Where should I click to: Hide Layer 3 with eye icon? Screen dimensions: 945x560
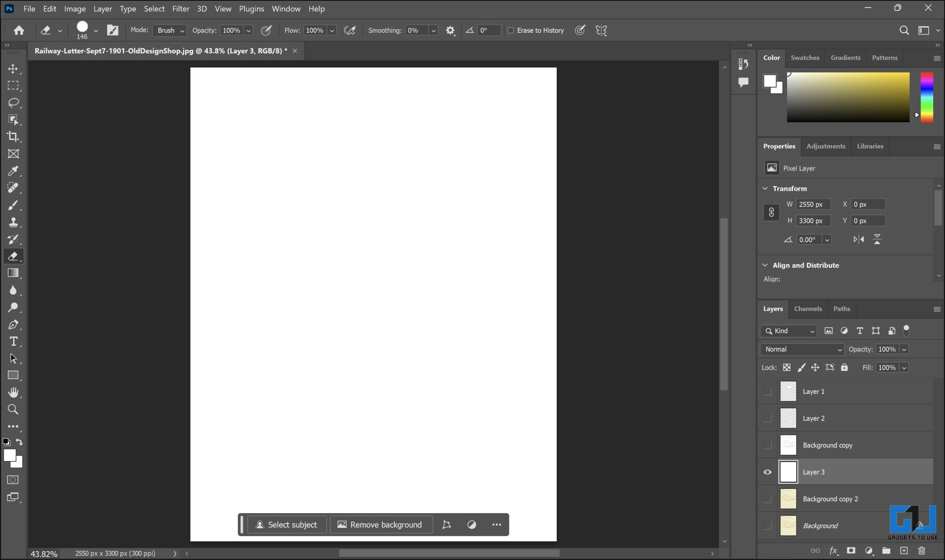[x=767, y=472]
